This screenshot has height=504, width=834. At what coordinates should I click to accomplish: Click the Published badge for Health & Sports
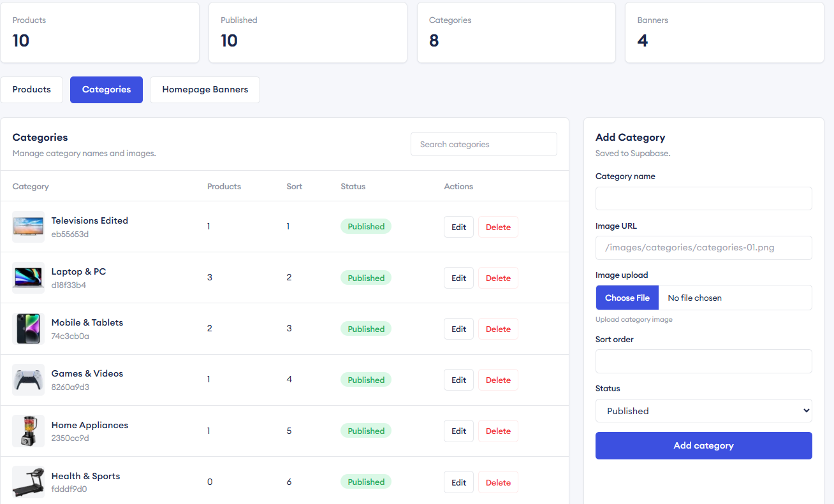pyautogui.click(x=366, y=482)
